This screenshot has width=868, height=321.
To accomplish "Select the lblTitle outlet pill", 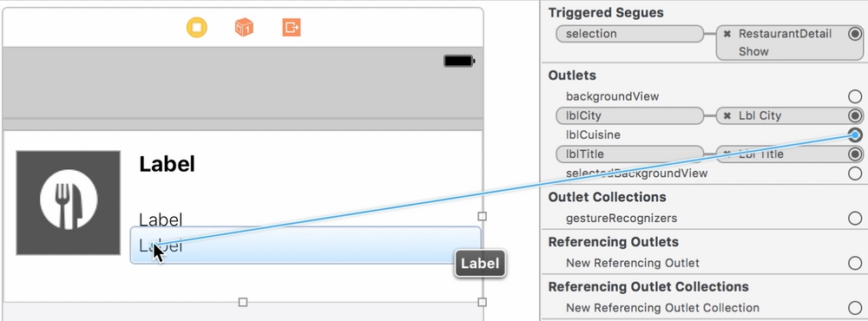I will tap(629, 154).
